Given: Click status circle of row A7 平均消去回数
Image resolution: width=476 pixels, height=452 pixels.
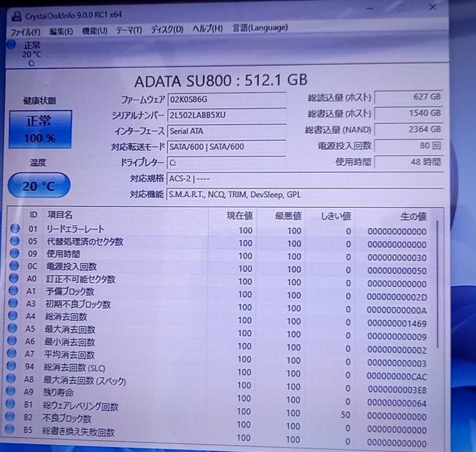Looking at the screenshot, I should (12, 353).
